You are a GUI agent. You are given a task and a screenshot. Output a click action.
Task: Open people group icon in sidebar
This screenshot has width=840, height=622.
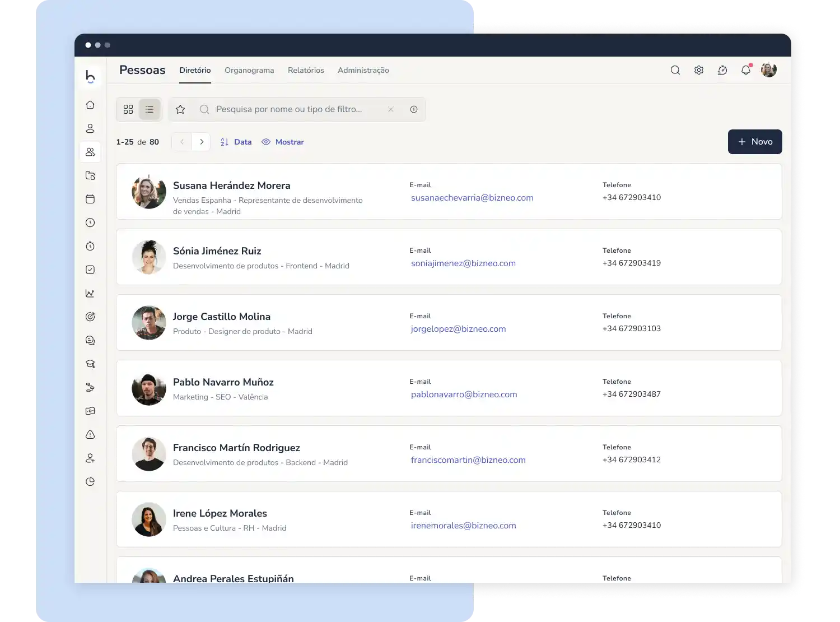point(90,152)
